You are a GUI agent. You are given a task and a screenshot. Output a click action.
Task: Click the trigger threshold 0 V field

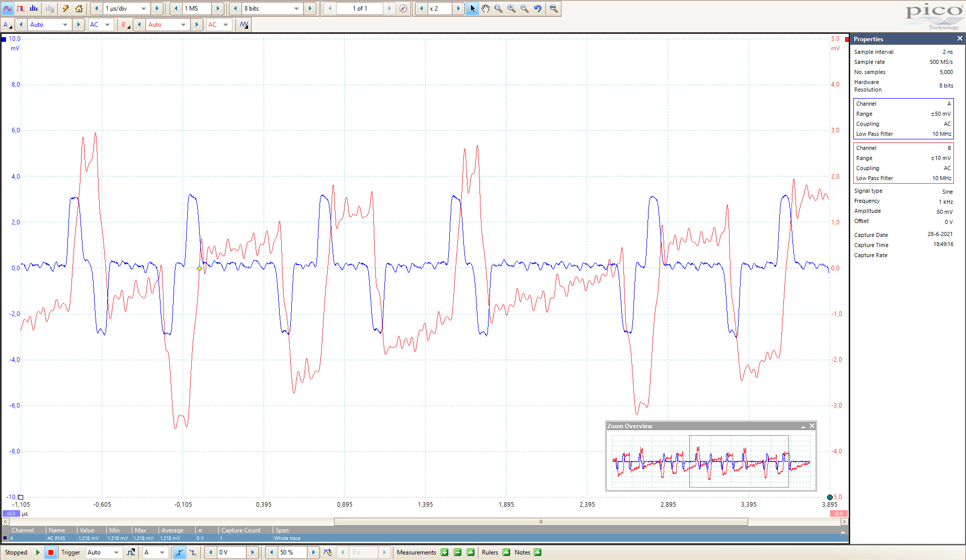tap(231, 552)
